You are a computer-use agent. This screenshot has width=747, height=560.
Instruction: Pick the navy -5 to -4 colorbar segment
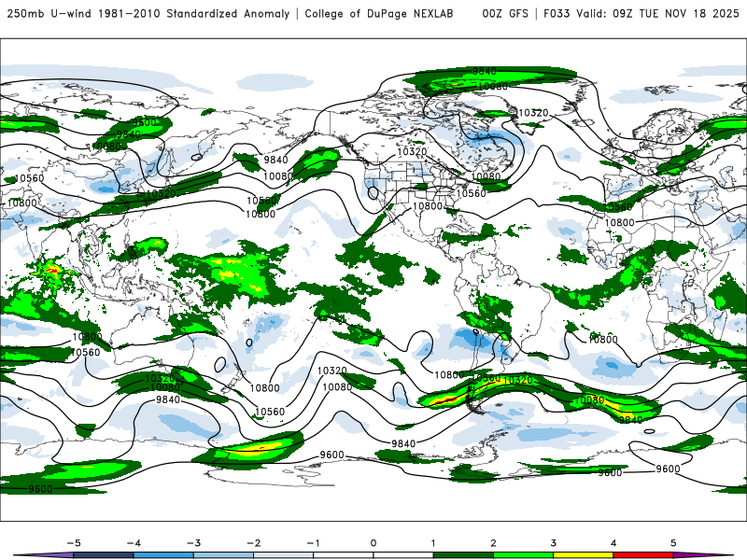104,555
